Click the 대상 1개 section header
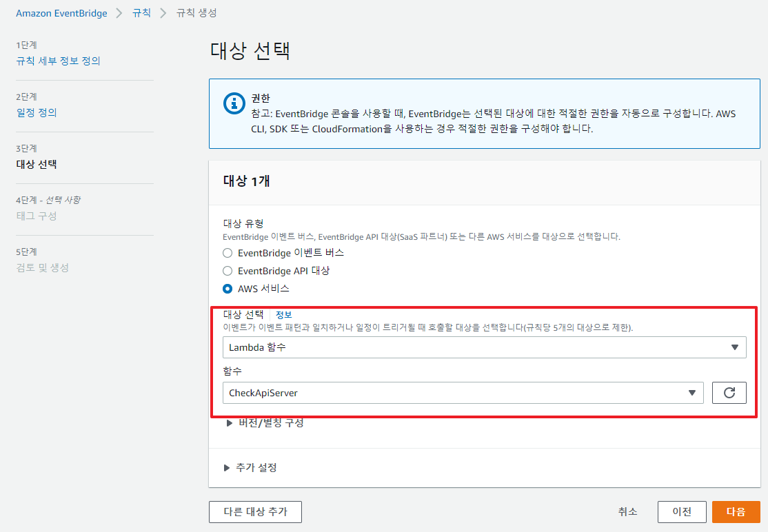Image resolution: width=768 pixels, height=532 pixels. (246, 181)
